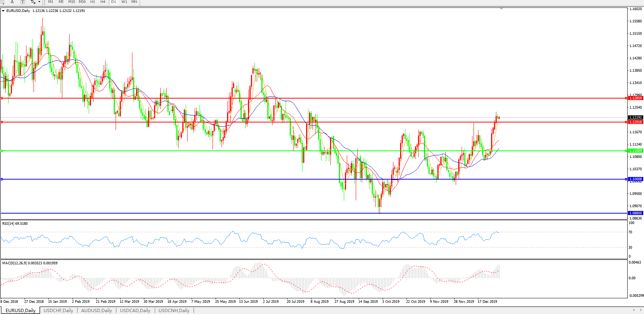
Task: Switch to M1 timeframe
Action: 51,2
